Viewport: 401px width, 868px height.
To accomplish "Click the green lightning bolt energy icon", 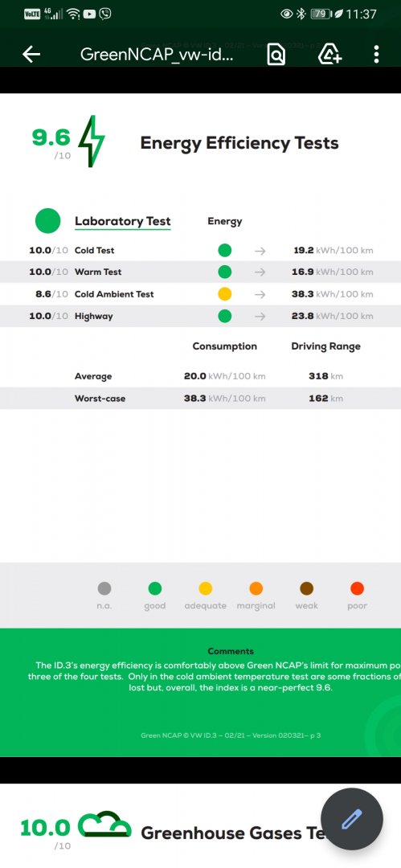I will (x=92, y=141).
